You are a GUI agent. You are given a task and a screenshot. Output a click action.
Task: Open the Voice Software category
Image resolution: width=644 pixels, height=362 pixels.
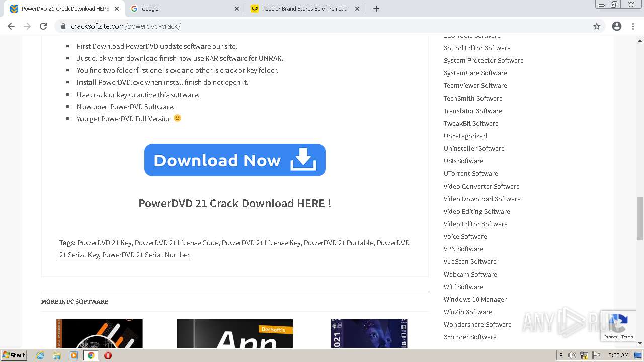point(465,236)
